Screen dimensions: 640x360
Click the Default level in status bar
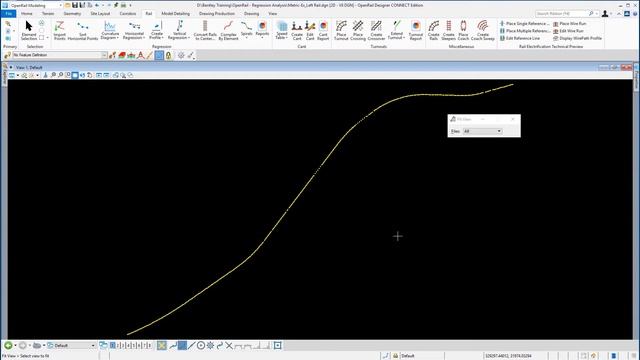click(407, 356)
